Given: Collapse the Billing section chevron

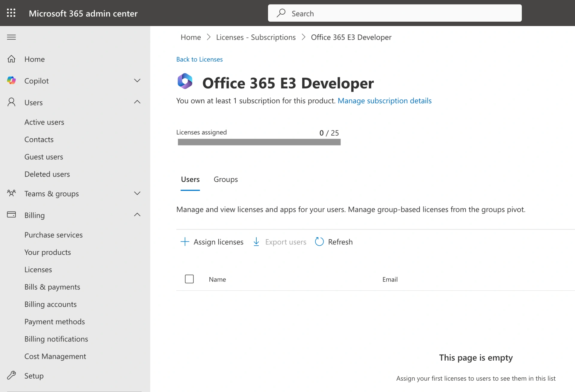Looking at the screenshot, I should [x=137, y=215].
